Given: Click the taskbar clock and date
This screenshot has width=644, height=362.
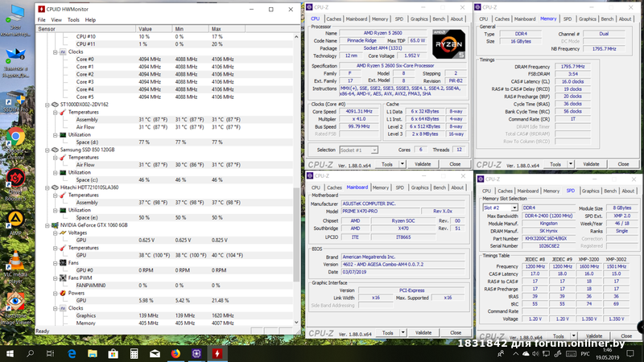Looking at the screenshot, I should click(x=608, y=353).
